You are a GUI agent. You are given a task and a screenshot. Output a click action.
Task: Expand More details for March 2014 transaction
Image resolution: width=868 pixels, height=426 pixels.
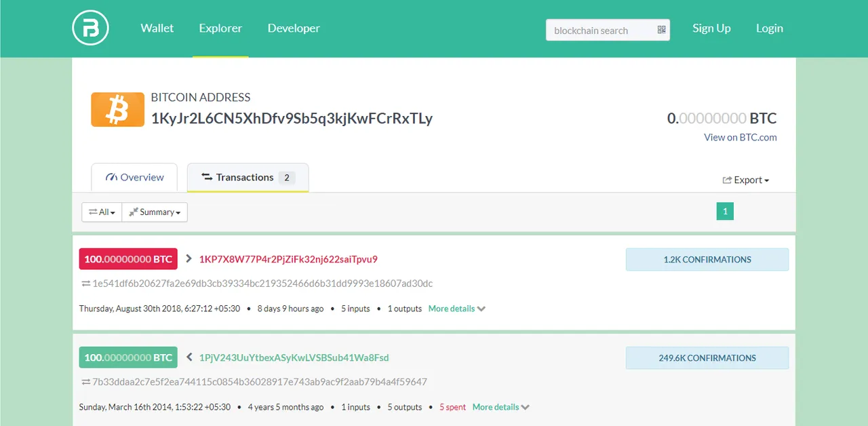(501, 407)
